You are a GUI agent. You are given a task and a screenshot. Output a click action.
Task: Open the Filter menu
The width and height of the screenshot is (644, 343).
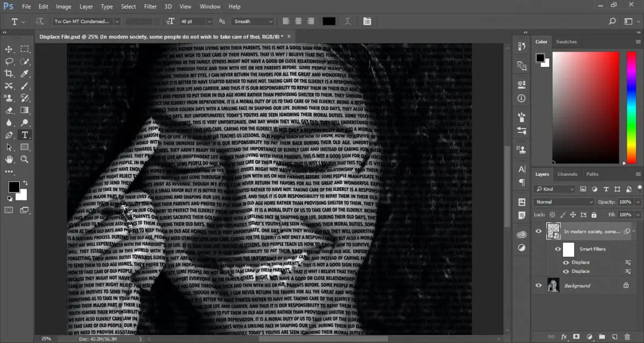coord(150,6)
